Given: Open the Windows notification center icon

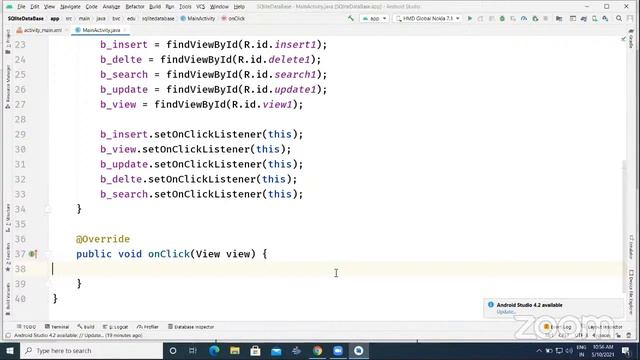Looking at the screenshot, I should [x=626, y=351].
